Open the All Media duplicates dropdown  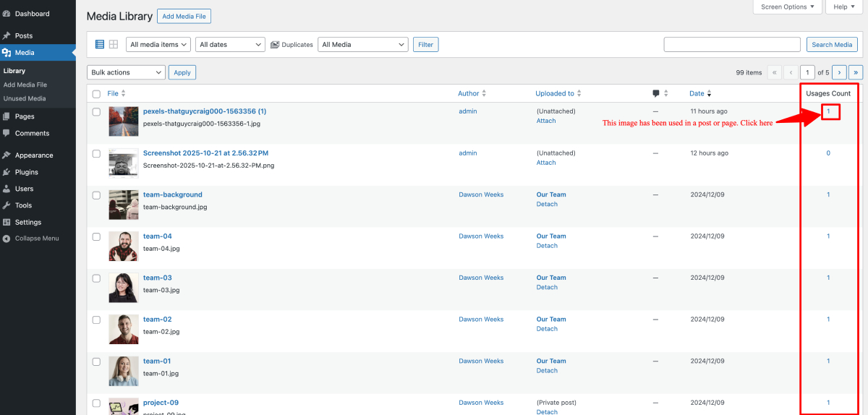(x=363, y=45)
